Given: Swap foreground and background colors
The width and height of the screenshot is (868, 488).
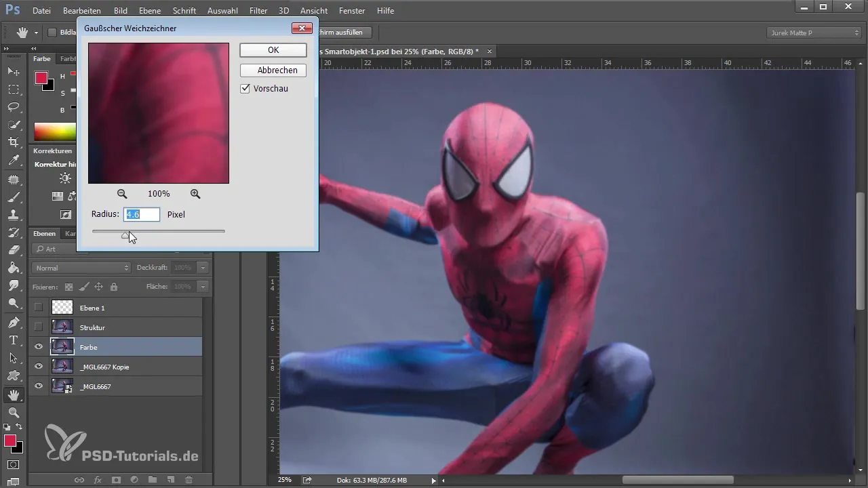Looking at the screenshot, I should pos(19,427).
